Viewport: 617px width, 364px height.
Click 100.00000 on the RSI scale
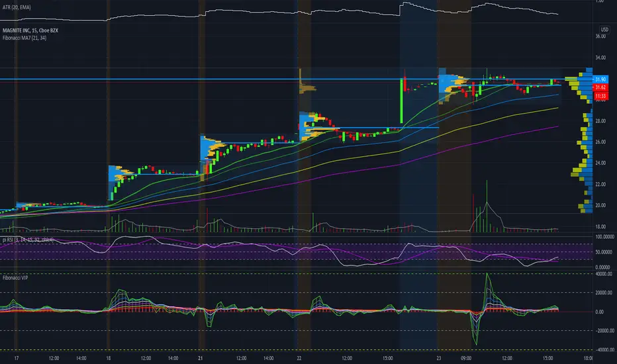(605, 238)
